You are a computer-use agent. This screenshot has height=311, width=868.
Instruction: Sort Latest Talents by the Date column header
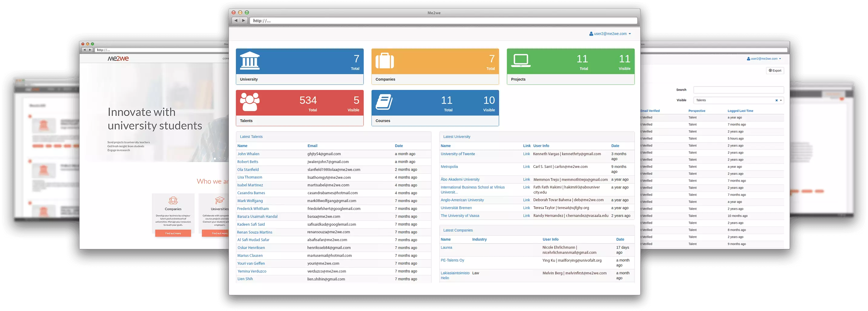point(399,146)
